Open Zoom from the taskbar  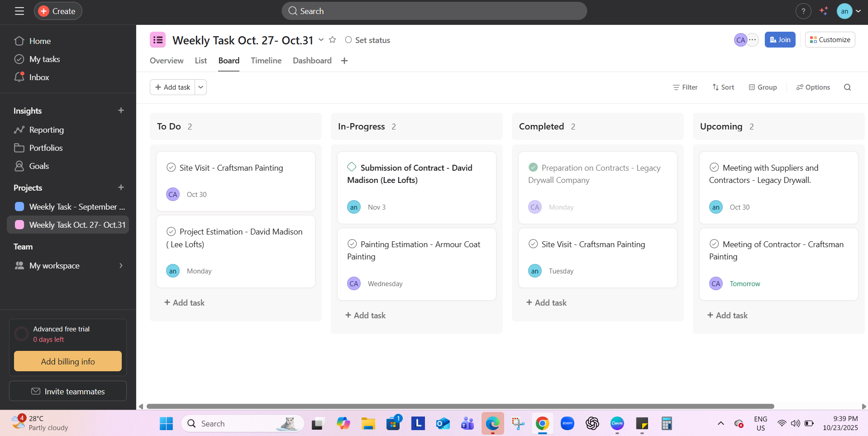(x=568, y=424)
